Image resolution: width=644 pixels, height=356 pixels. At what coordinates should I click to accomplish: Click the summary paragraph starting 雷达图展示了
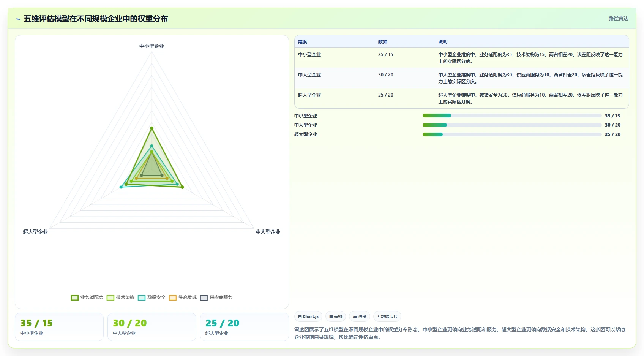pyautogui.click(x=460, y=333)
